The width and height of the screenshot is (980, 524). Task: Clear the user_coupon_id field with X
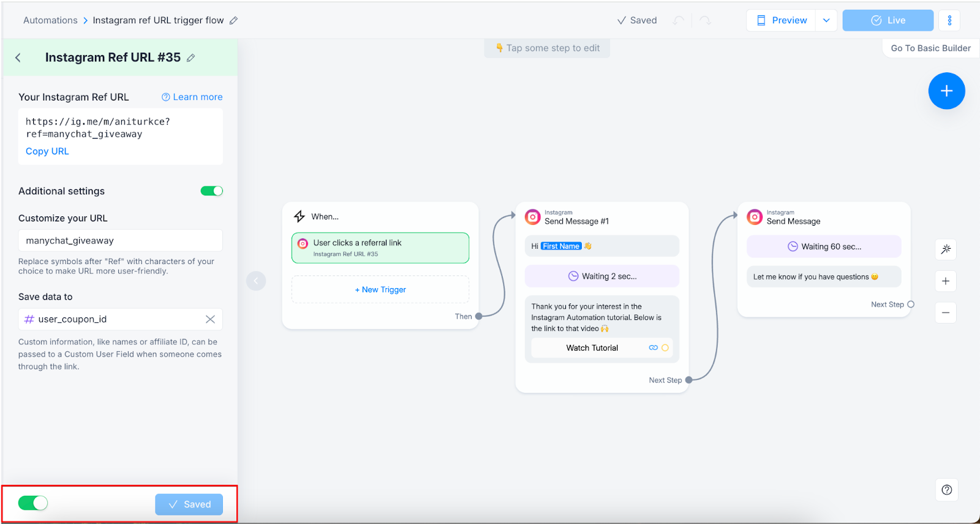(210, 319)
